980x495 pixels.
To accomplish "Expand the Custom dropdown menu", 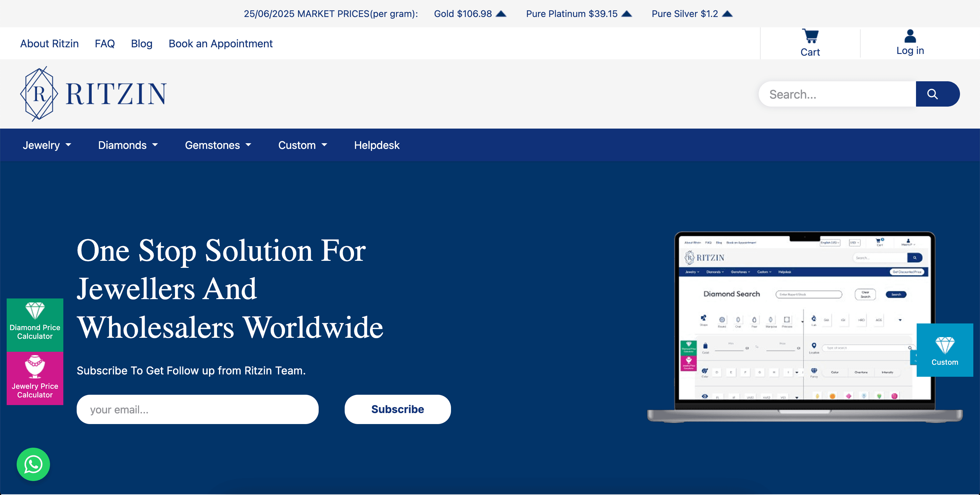I will click(x=303, y=145).
